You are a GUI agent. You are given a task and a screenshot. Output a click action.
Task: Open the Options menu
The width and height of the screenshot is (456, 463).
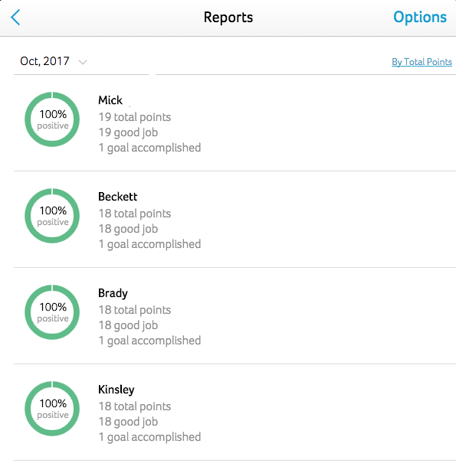[x=420, y=17]
